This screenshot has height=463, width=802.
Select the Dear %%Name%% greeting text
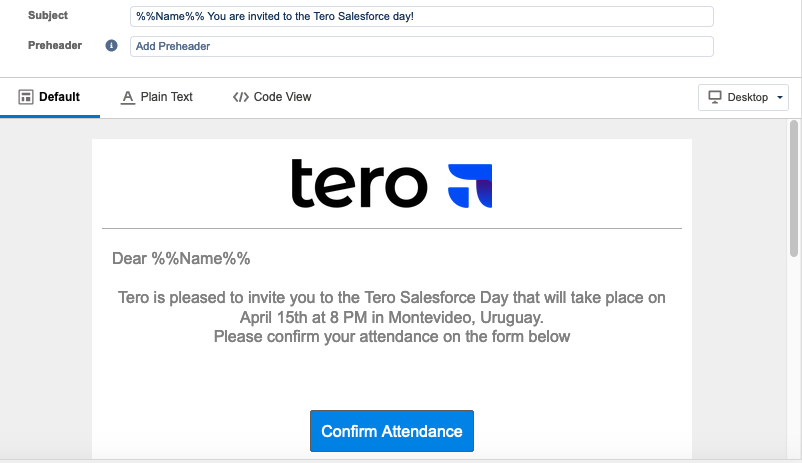click(x=181, y=259)
